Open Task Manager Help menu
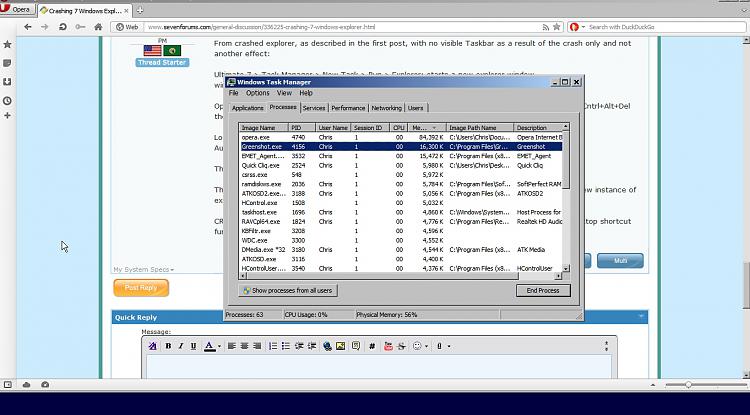750x415 pixels. (306, 93)
